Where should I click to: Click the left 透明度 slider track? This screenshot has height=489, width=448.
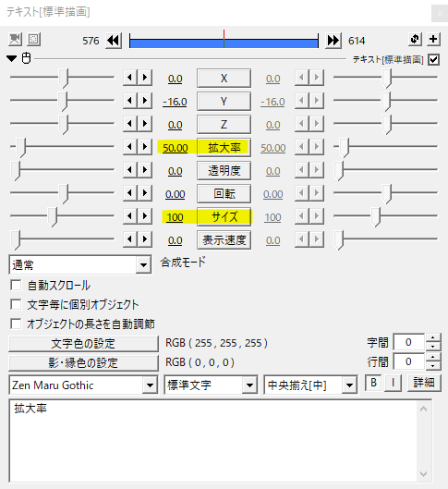[x=62, y=170]
